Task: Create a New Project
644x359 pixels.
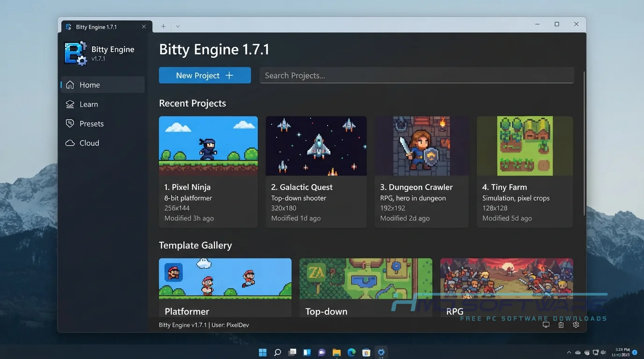Action: click(205, 75)
